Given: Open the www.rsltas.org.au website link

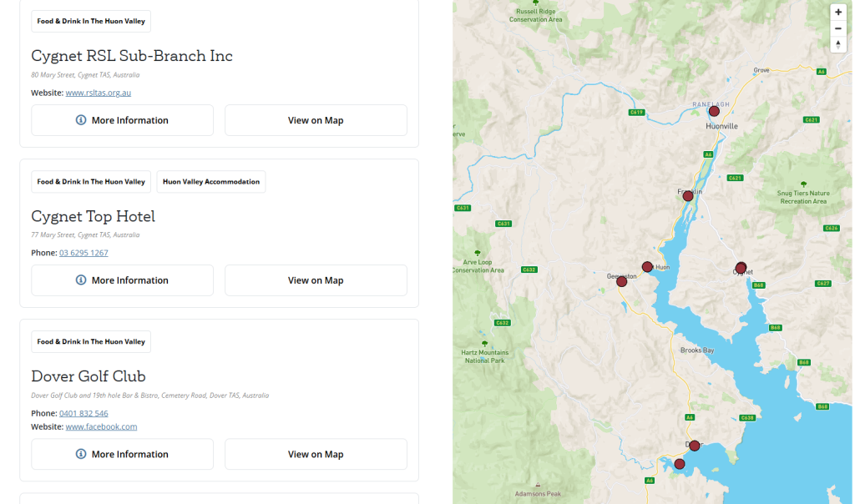Looking at the screenshot, I should 98,93.
